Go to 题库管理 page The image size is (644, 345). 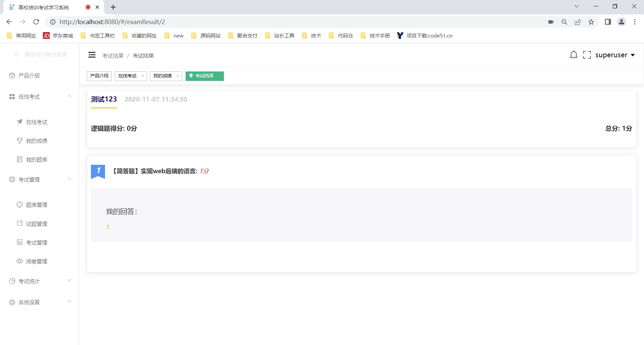click(x=37, y=205)
